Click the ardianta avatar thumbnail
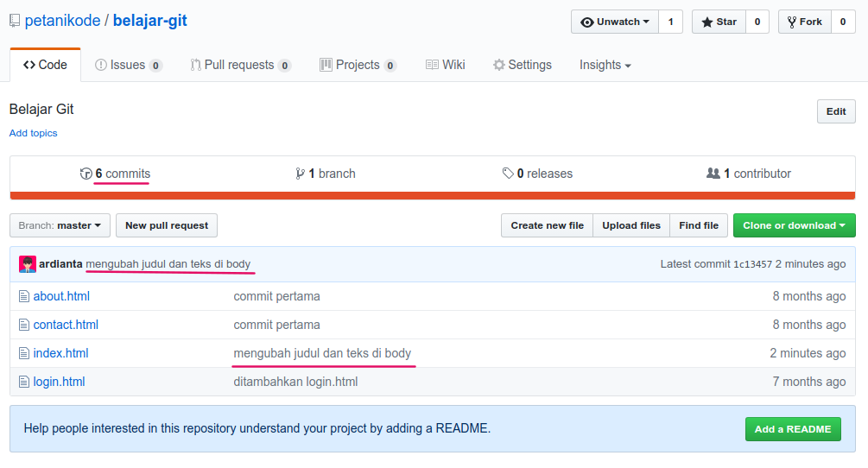 coord(27,264)
